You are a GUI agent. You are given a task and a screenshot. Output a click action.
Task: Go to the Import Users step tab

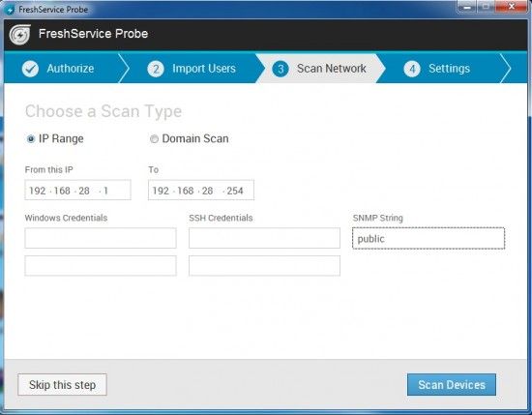[192, 69]
